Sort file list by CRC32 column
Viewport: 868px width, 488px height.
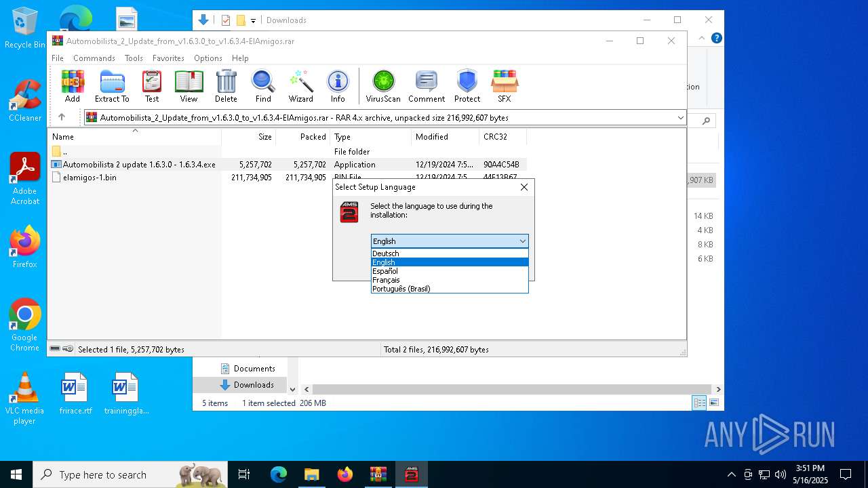502,137
